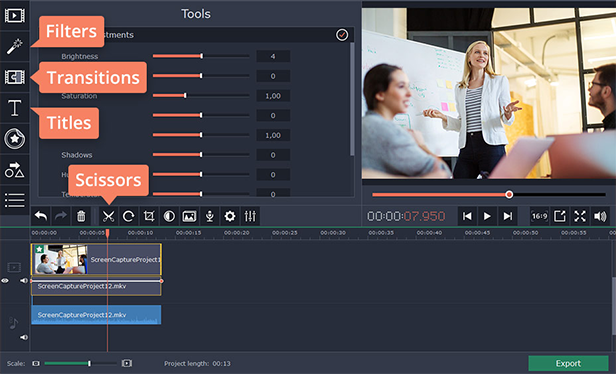The height and width of the screenshot is (374, 616).
Task: Click the undo arrow button
Action: [40, 216]
